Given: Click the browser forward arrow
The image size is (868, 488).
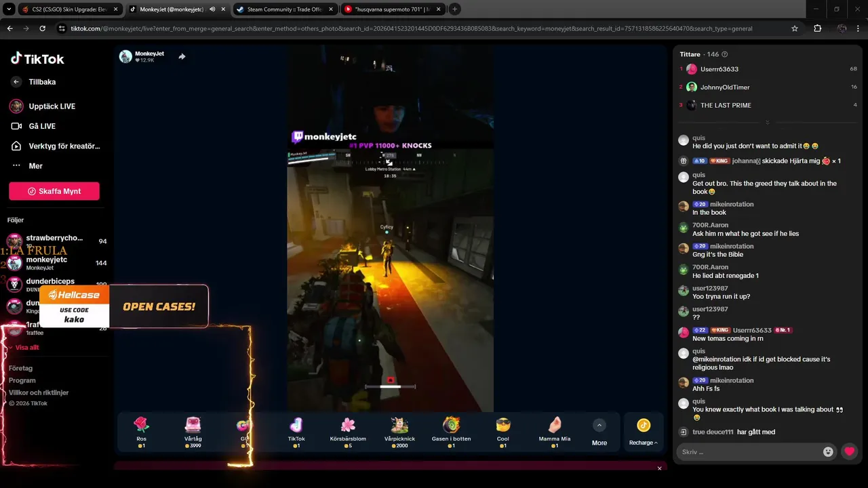Looking at the screenshot, I should (x=26, y=28).
